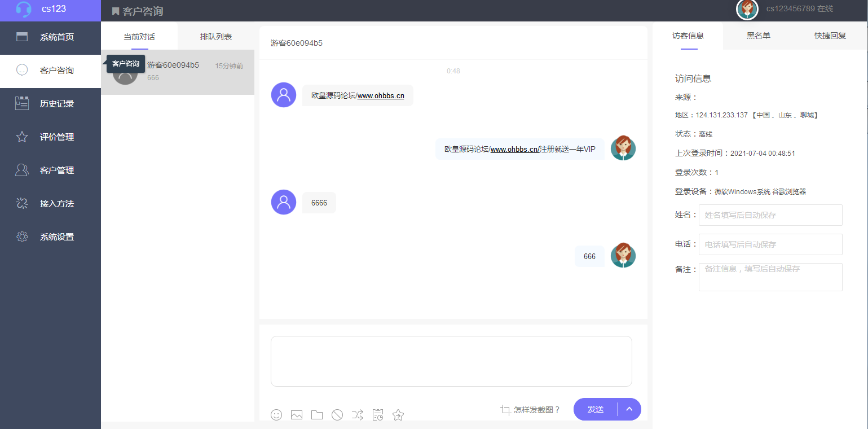868x429 pixels.
Task: Open the send file folder icon
Action: (x=316, y=414)
